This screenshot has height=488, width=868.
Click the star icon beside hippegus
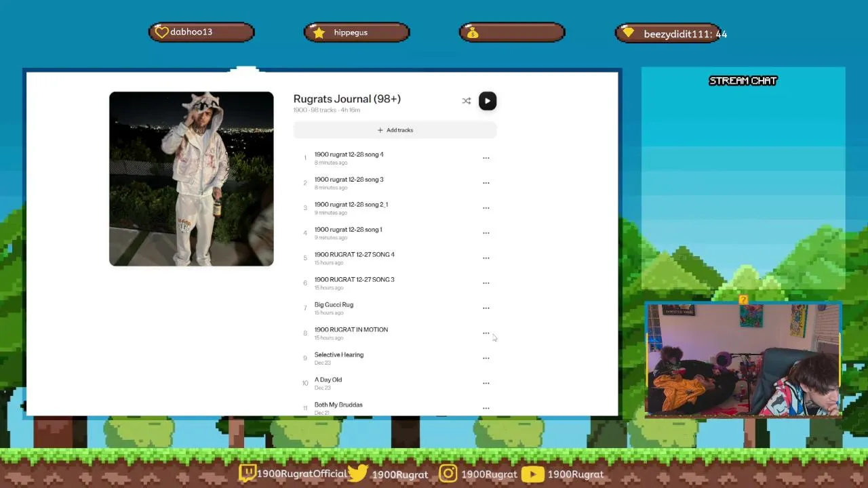(319, 33)
